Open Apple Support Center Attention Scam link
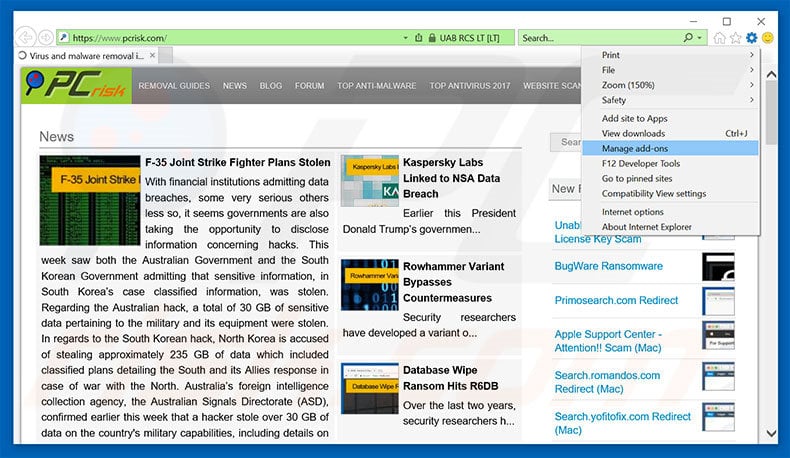Screen dimensions: 790x458 608,341
